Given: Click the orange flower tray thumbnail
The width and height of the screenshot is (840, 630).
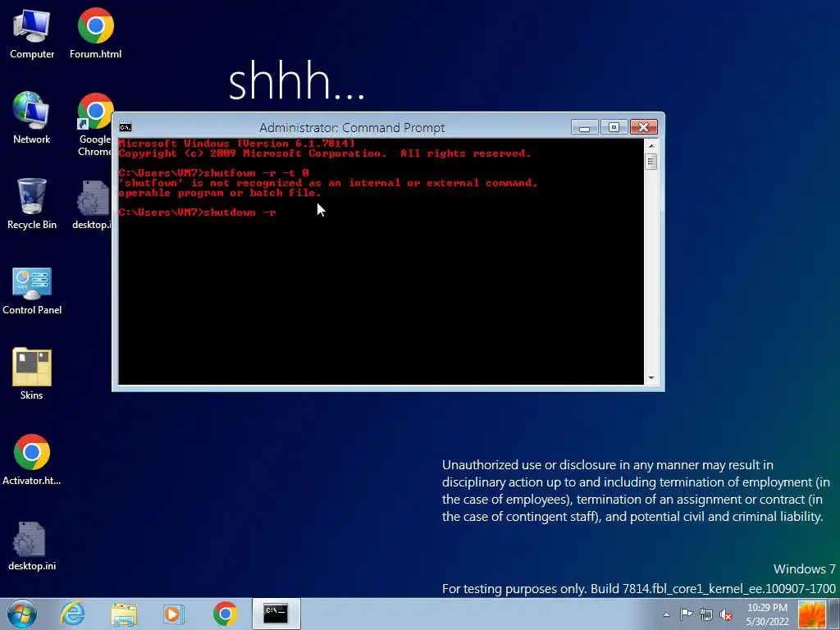Looking at the screenshot, I should [811, 614].
